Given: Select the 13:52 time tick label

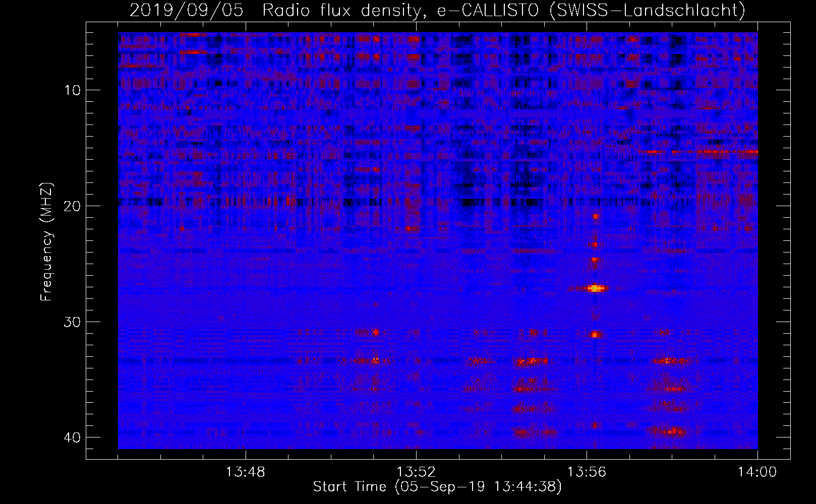Looking at the screenshot, I should [416, 472].
